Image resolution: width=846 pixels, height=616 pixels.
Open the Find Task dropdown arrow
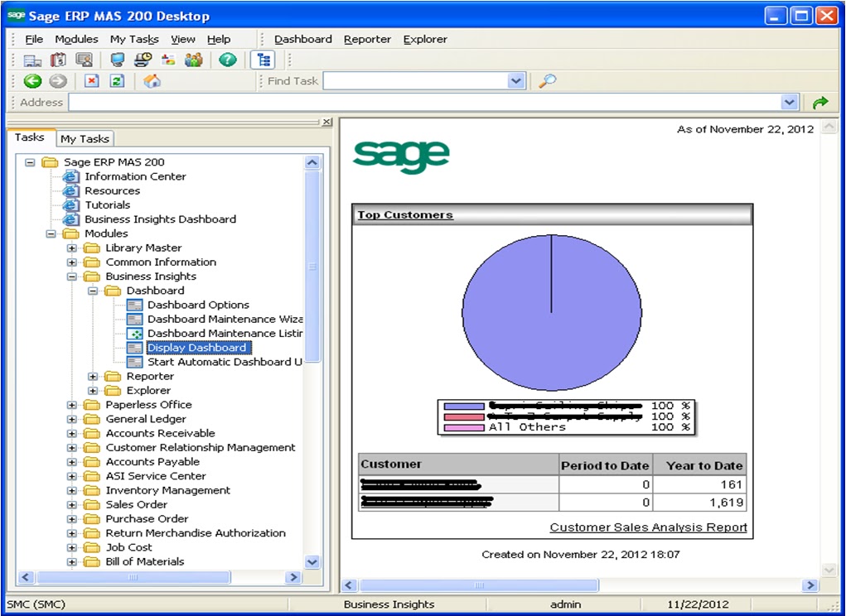point(516,81)
